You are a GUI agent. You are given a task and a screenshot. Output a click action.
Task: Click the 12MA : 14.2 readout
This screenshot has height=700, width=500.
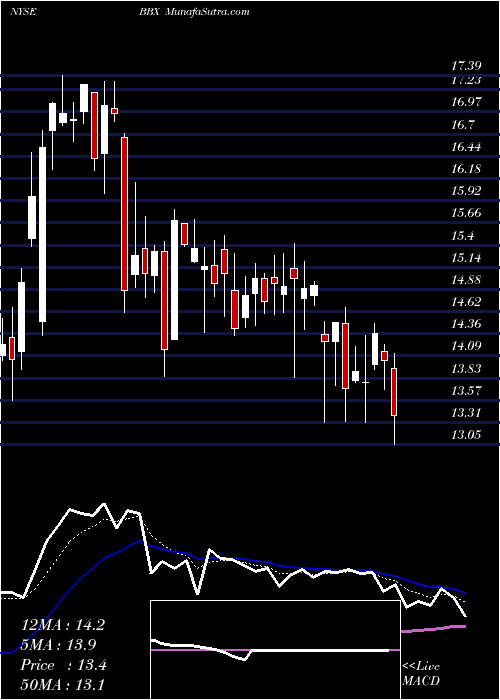(x=63, y=625)
